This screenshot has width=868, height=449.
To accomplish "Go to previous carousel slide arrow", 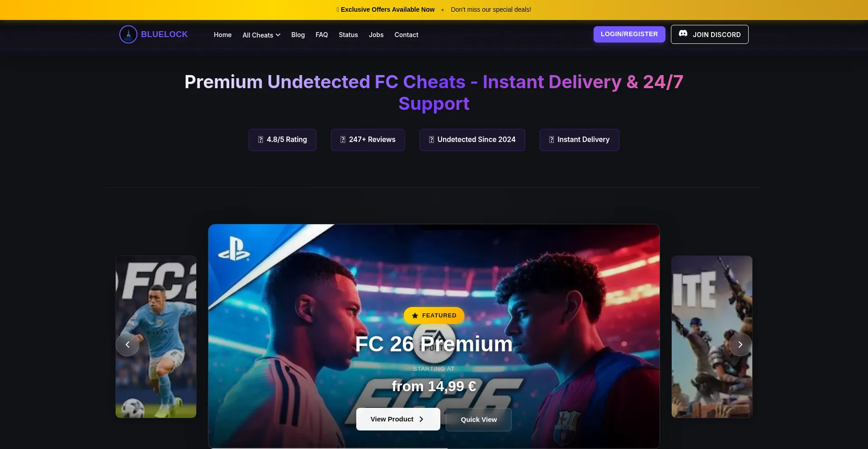I will pos(127,345).
